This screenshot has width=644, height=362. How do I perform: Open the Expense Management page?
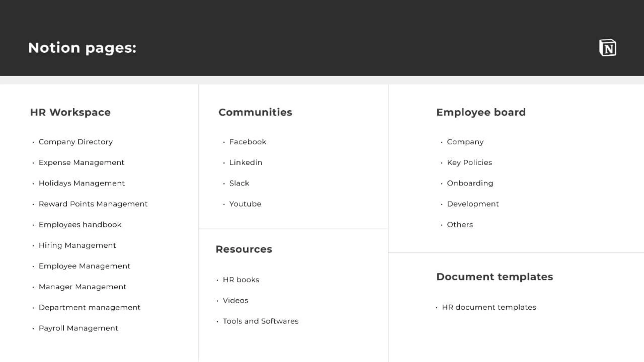[81, 162]
